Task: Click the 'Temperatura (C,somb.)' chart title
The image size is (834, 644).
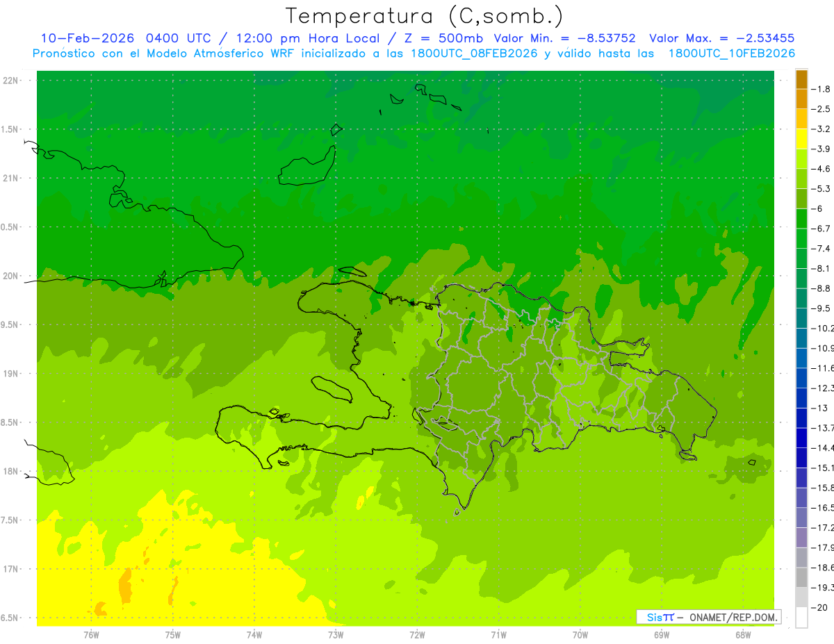Action: [x=424, y=16]
